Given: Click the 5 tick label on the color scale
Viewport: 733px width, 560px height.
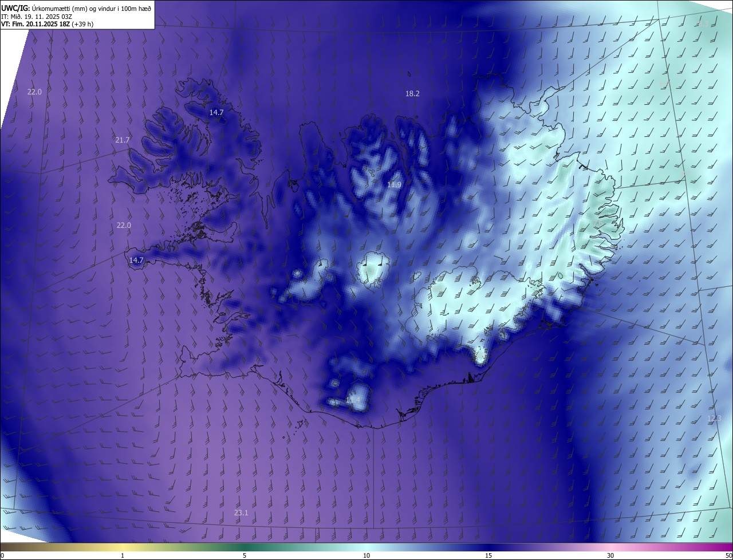Looking at the screenshot, I should [x=245, y=555].
